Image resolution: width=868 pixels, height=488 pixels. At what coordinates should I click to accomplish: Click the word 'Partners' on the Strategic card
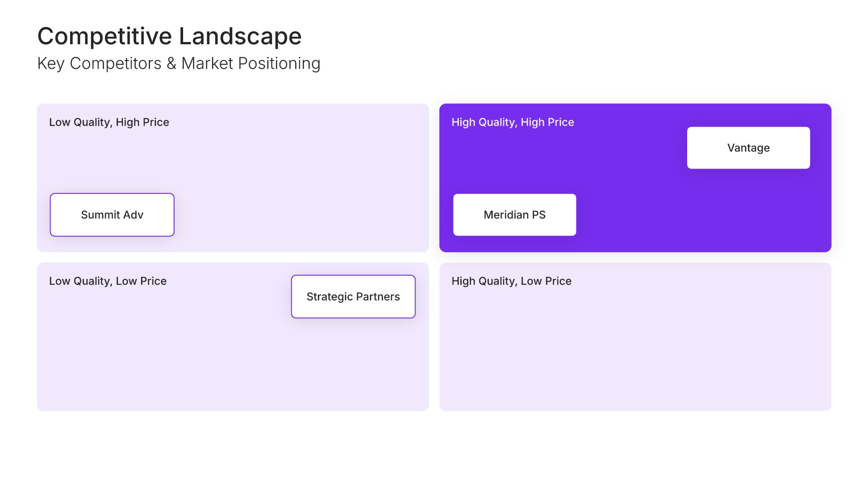pos(378,296)
